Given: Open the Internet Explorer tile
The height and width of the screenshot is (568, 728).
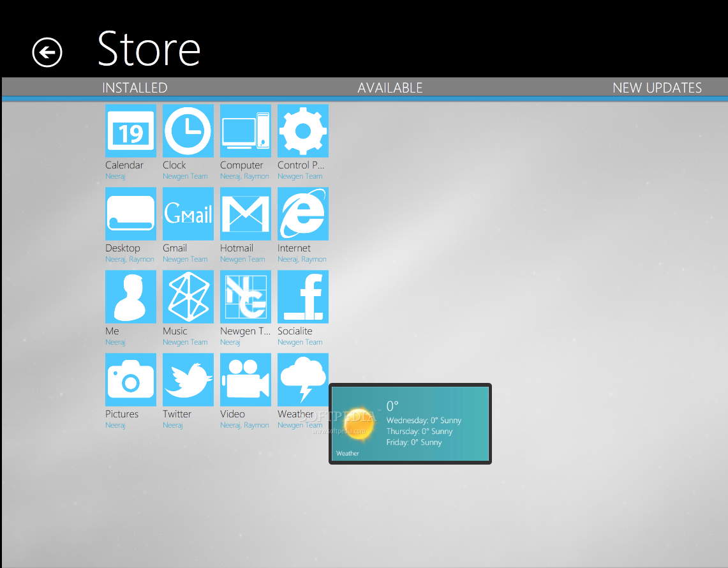Looking at the screenshot, I should pyautogui.click(x=302, y=214).
